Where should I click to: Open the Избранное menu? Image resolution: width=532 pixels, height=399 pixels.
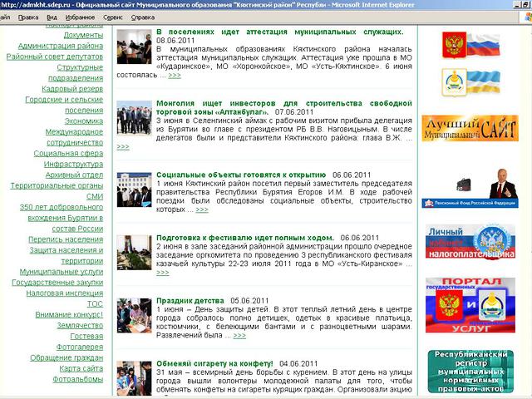(x=80, y=17)
